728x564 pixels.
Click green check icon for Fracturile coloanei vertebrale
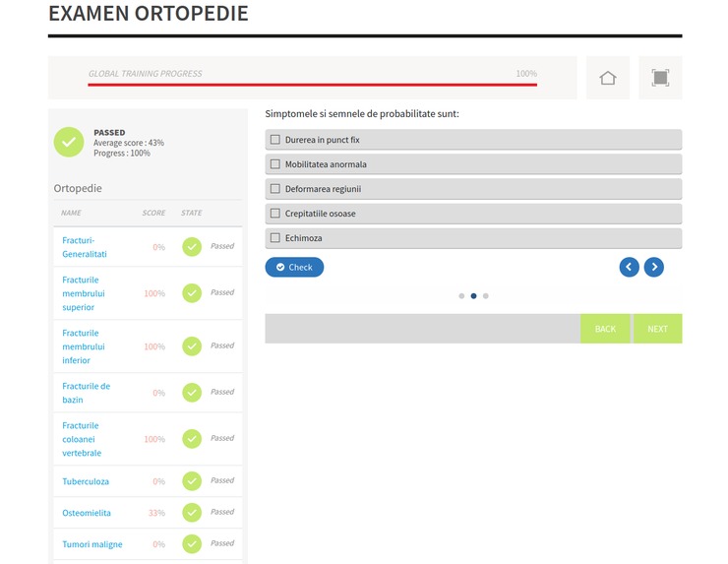pyautogui.click(x=192, y=439)
